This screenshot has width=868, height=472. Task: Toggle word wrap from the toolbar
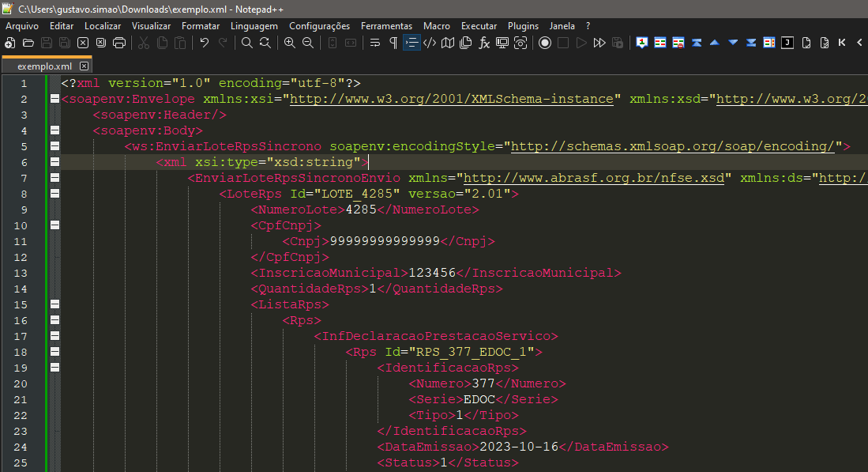click(x=375, y=43)
